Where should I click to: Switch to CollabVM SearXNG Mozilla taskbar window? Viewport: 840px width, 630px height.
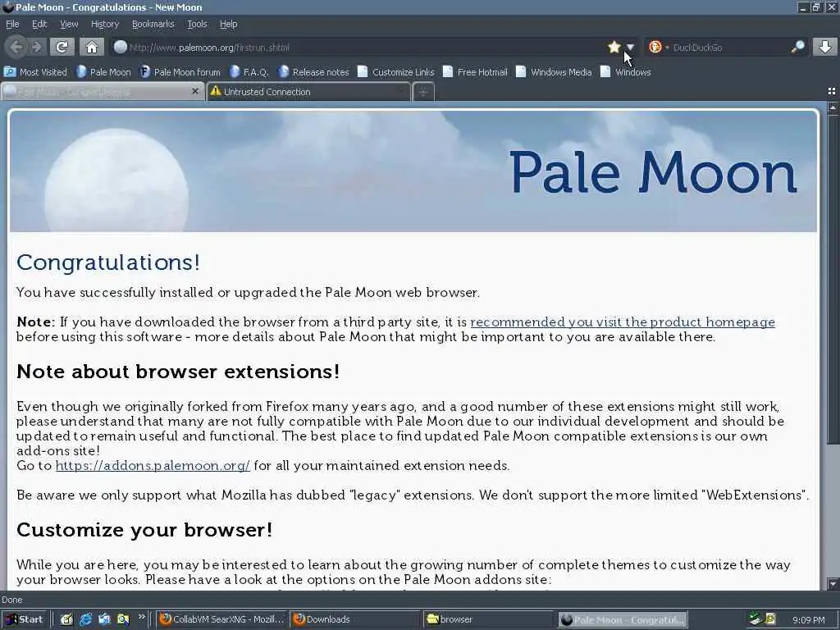[x=221, y=619]
